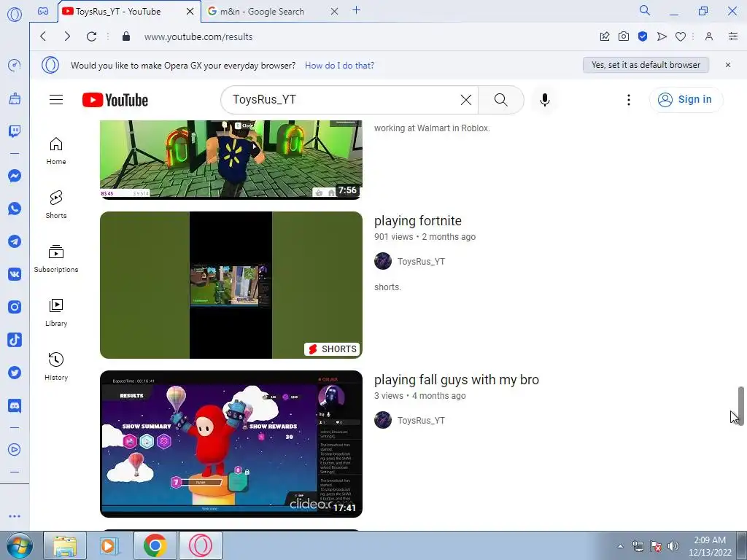Add page to bookmarks with heart icon

[x=681, y=36]
